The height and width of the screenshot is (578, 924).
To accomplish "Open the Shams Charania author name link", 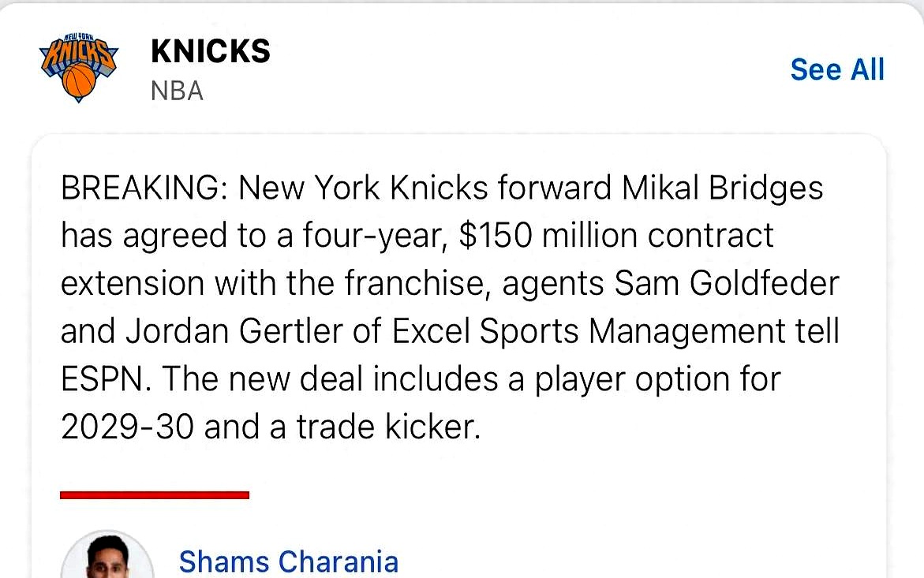I will click(288, 561).
